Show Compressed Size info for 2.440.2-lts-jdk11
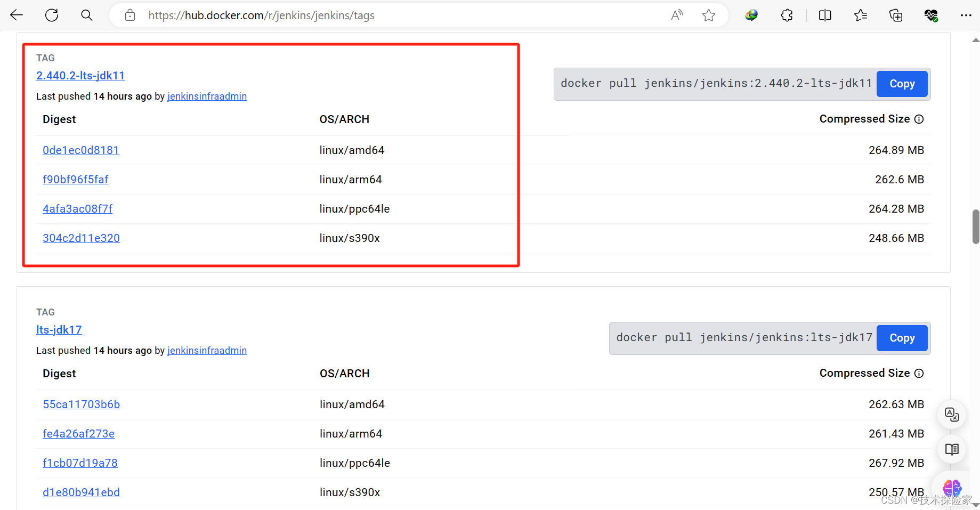The height and width of the screenshot is (510, 980). click(x=919, y=119)
